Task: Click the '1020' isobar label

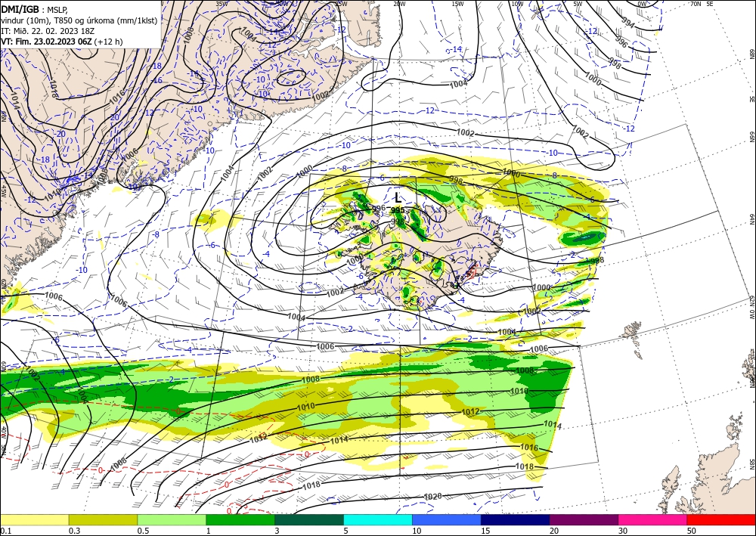Action: [432, 497]
